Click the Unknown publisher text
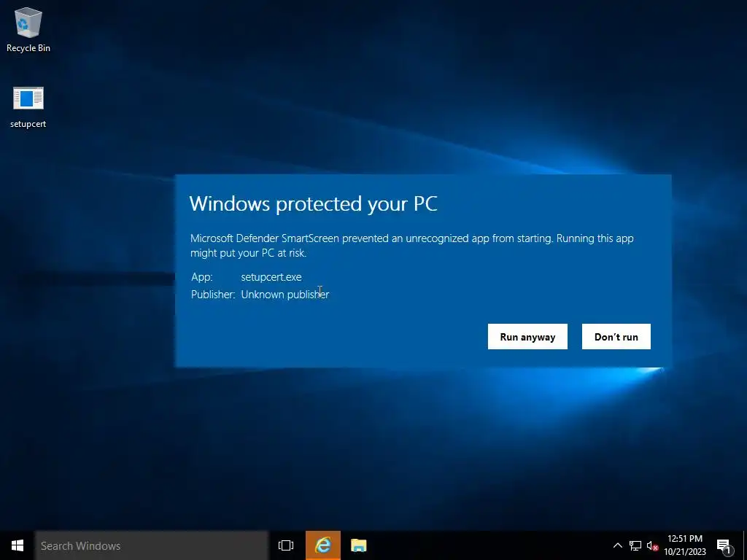747x560 pixels. click(x=285, y=295)
